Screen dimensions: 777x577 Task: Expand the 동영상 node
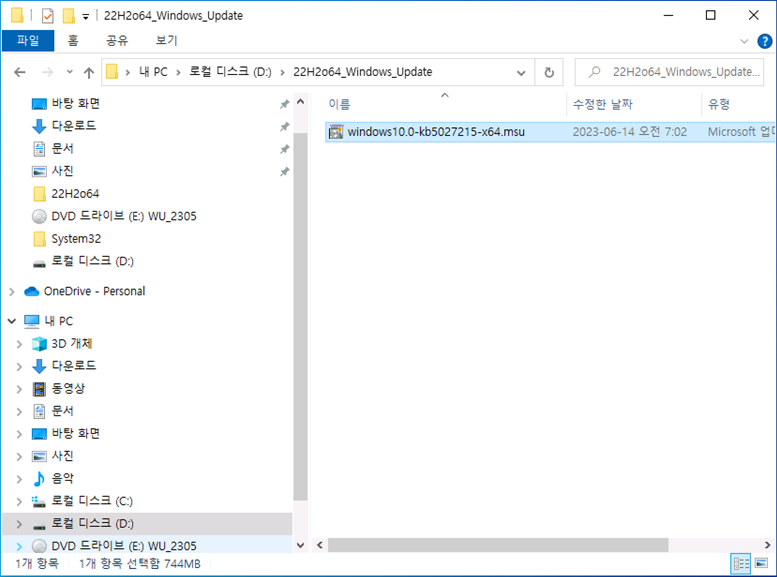(x=19, y=389)
